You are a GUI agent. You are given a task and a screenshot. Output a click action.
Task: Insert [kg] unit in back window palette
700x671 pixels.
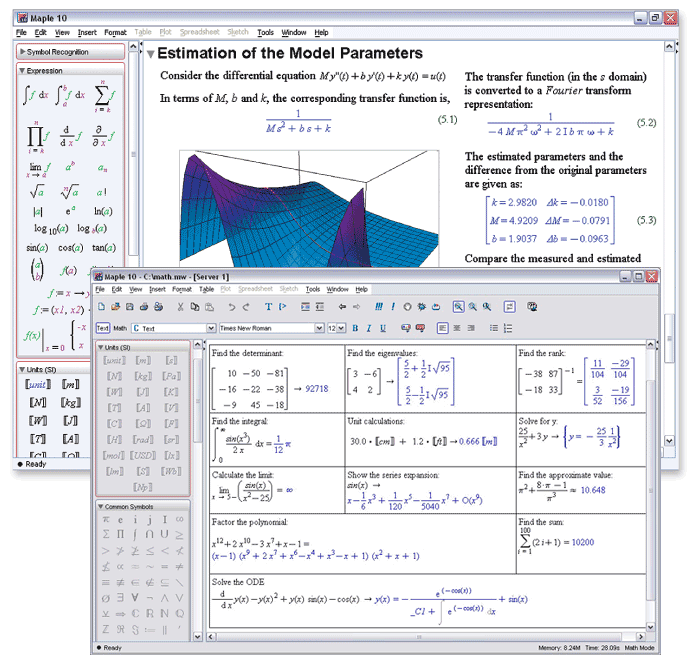point(71,402)
